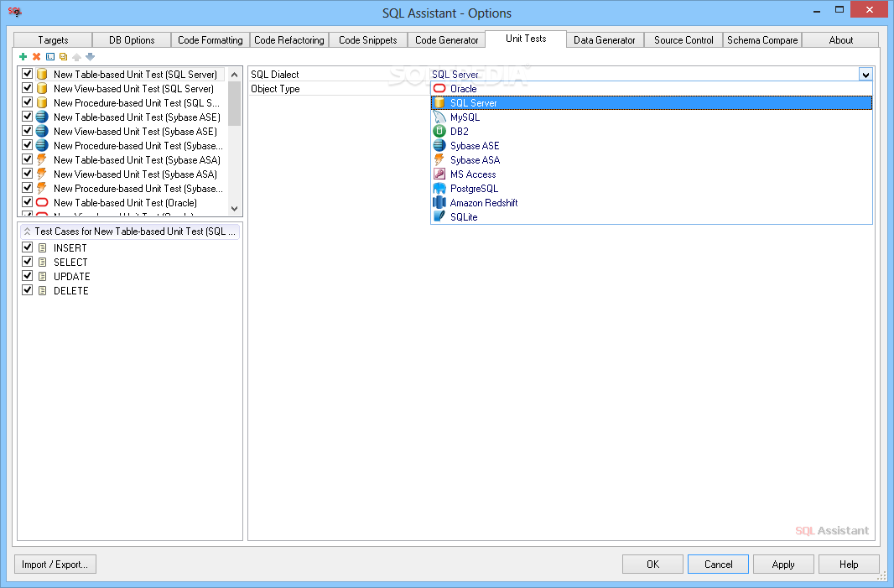Click the document icon next to DELETE
The image size is (894, 588).
(42, 290)
